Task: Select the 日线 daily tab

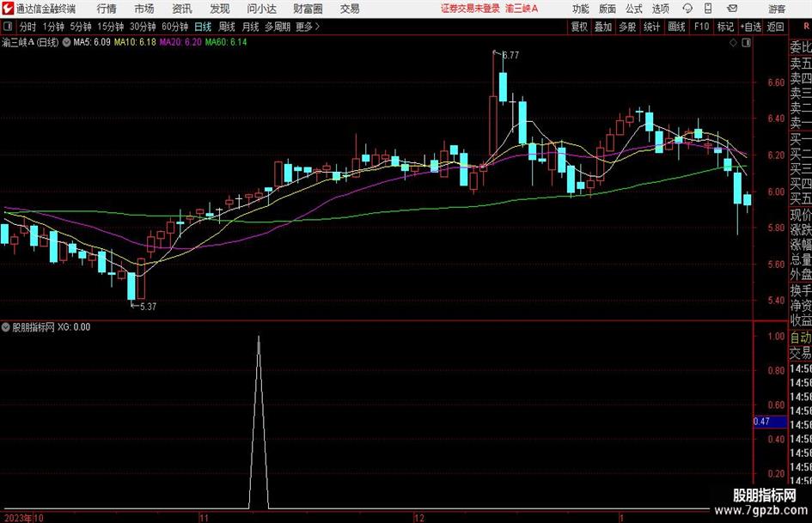Action: (203, 27)
